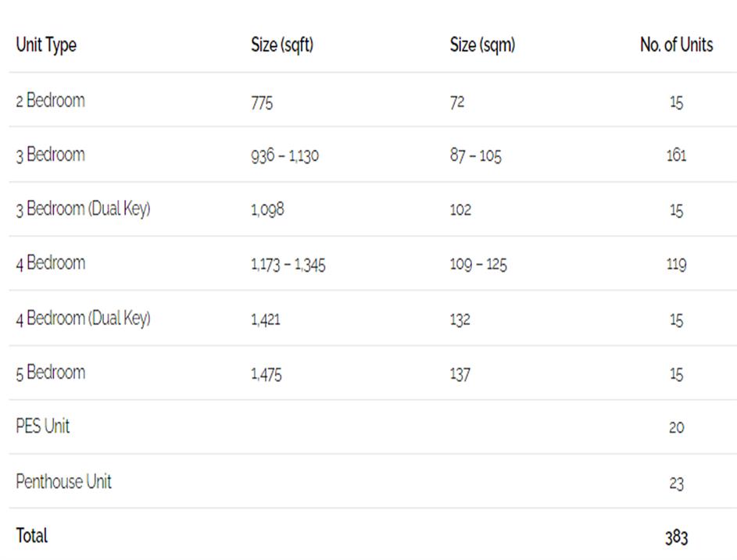Image resolution: width=737 pixels, height=560 pixels.
Task: Select the 109 – 125 sqm value
Action: coord(478,265)
